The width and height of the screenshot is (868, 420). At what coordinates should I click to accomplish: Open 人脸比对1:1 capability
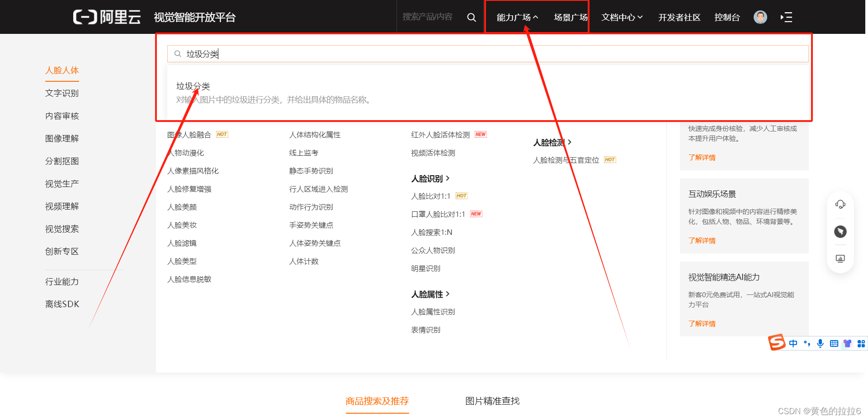pyautogui.click(x=431, y=196)
